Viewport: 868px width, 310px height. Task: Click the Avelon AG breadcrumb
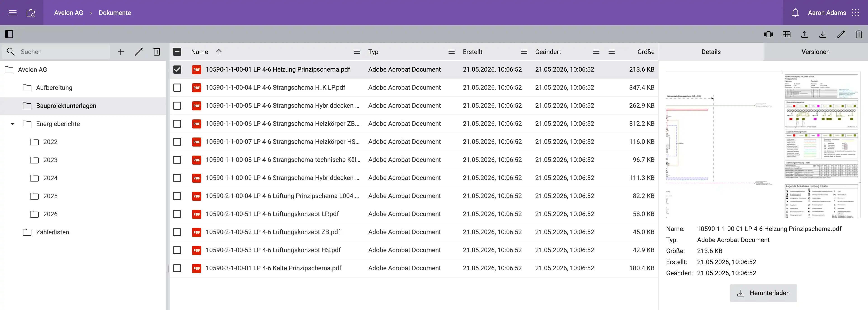click(69, 13)
